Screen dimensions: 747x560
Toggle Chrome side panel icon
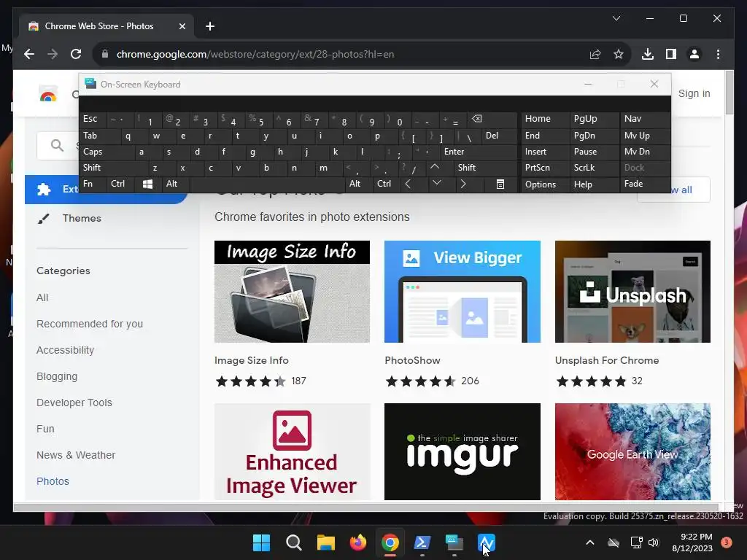click(671, 54)
